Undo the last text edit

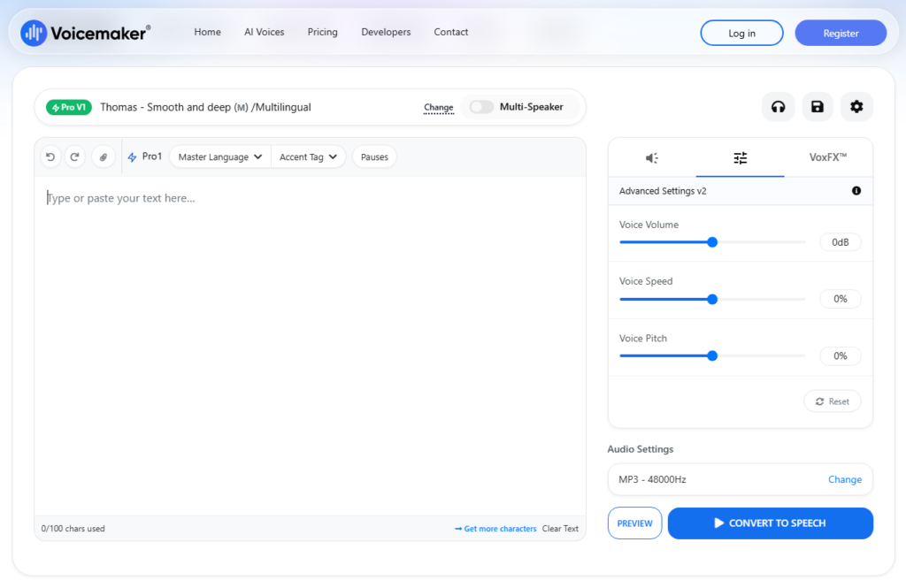50,157
